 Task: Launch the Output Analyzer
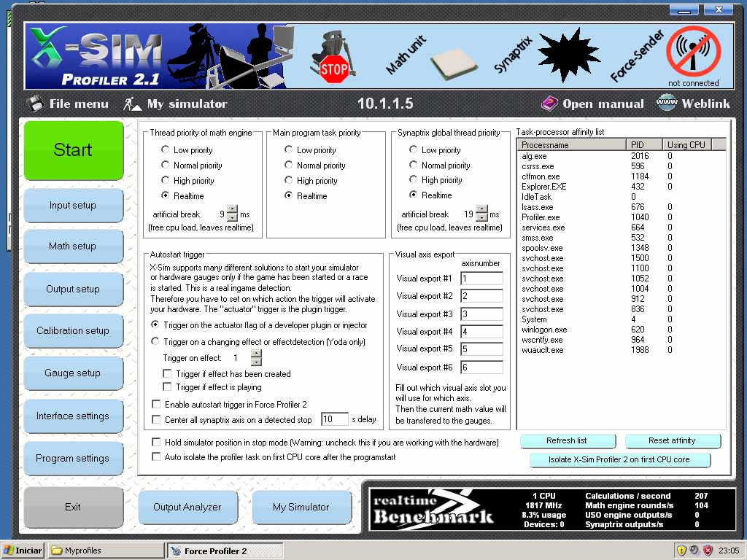pyautogui.click(x=187, y=507)
